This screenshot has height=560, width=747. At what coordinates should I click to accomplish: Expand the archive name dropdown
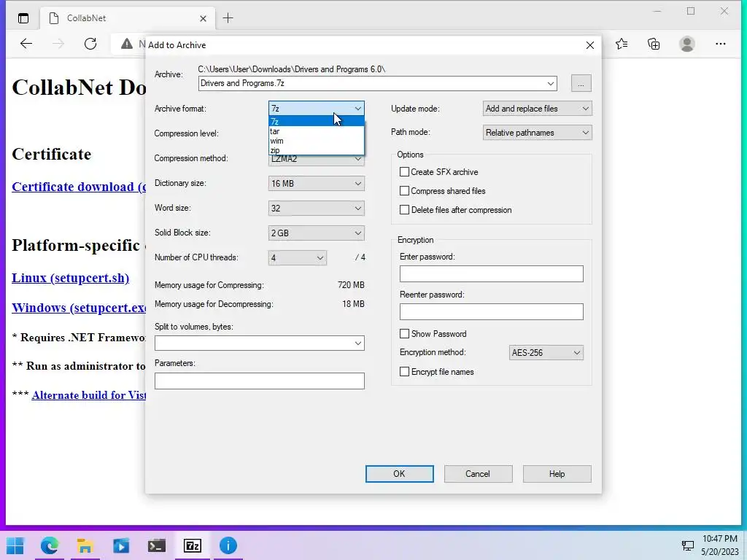tap(551, 83)
